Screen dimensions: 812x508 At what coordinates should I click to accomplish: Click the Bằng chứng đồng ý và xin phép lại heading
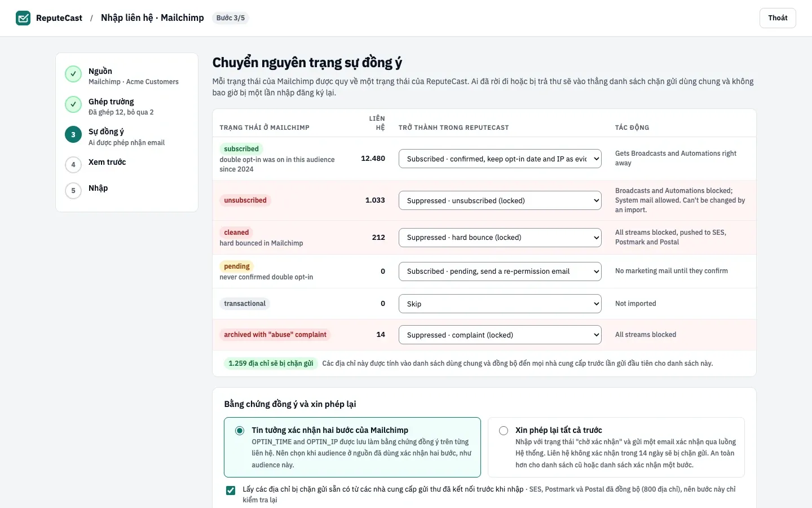[290, 404]
